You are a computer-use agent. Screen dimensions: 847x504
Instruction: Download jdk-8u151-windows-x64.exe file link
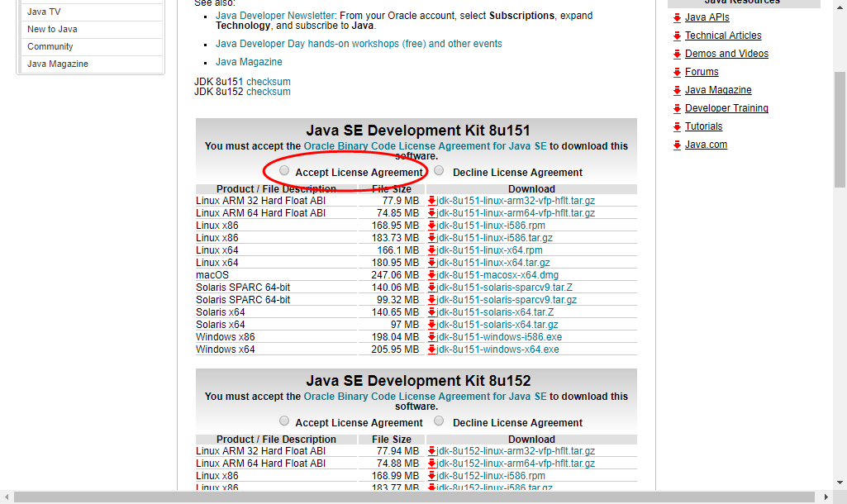pyautogui.click(x=498, y=349)
